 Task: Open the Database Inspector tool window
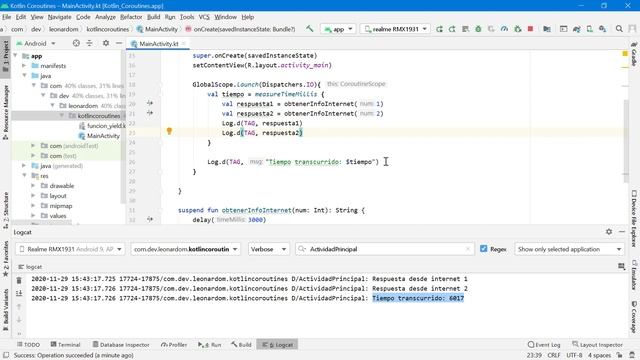pyautogui.click(x=121, y=344)
